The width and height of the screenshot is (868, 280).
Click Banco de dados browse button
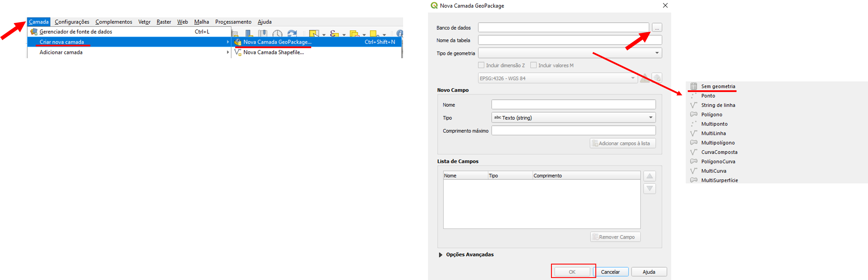[657, 28]
